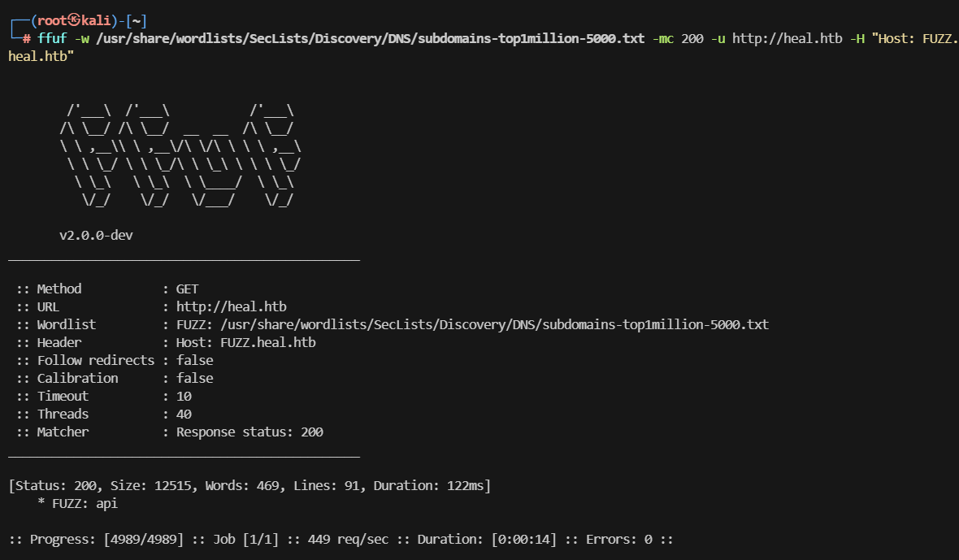959x560 pixels.
Task: Click the Matcher's Response status: 200 text
Action: [250, 432]
